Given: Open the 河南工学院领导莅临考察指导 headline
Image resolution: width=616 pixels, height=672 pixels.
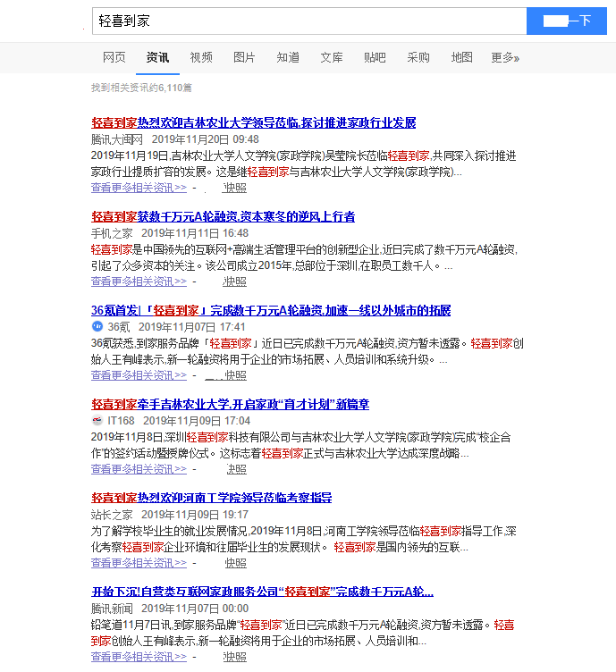Looking at the screenshot, I should click(x=211, y=498).
